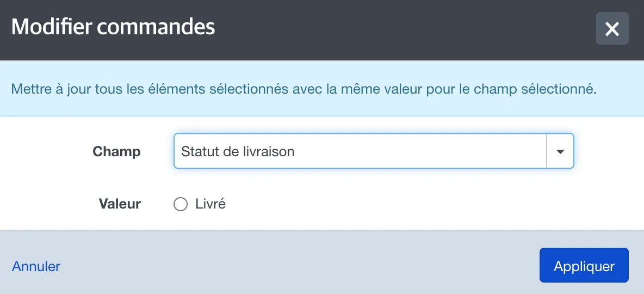Select the Livré radio button

click(180, 204)
